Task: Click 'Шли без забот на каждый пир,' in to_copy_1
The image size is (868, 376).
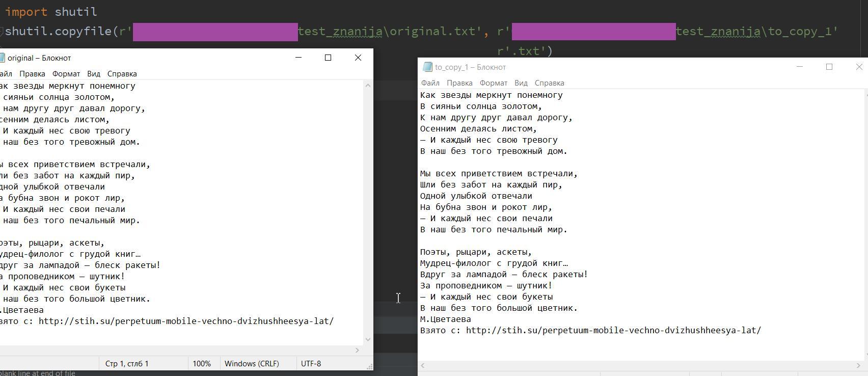Action: 491,185
